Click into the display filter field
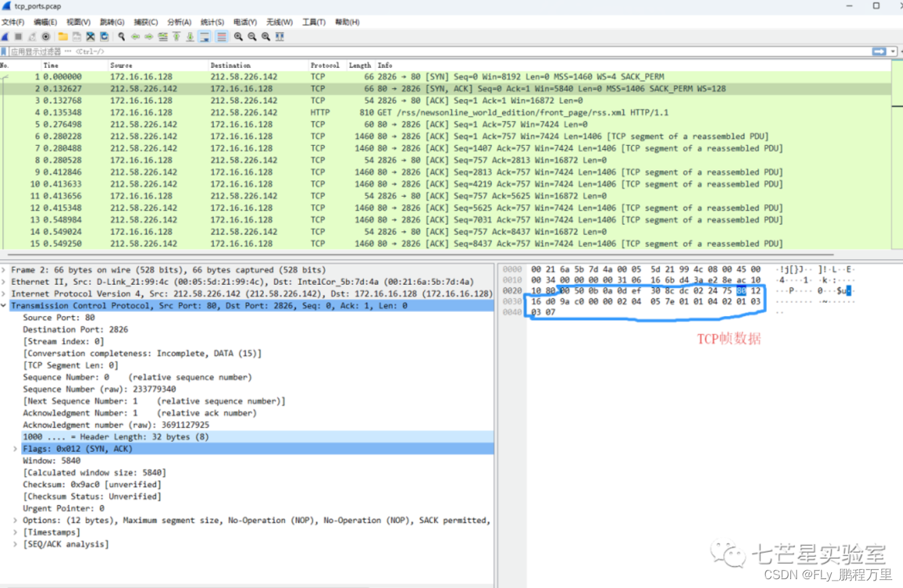The image size is (903, 588). 440,52
